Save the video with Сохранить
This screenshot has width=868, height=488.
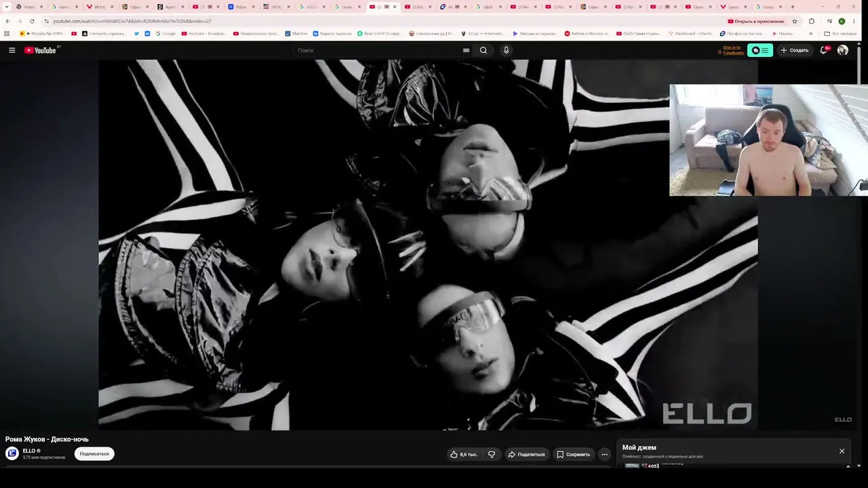pyautogui.click(x=574, y=454)
